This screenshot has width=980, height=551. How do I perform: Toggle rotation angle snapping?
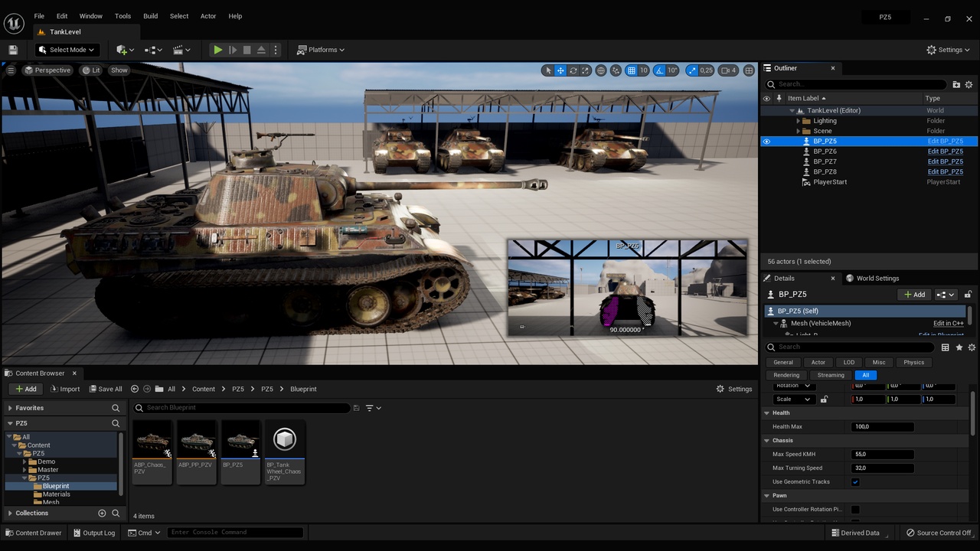[659, 70]
